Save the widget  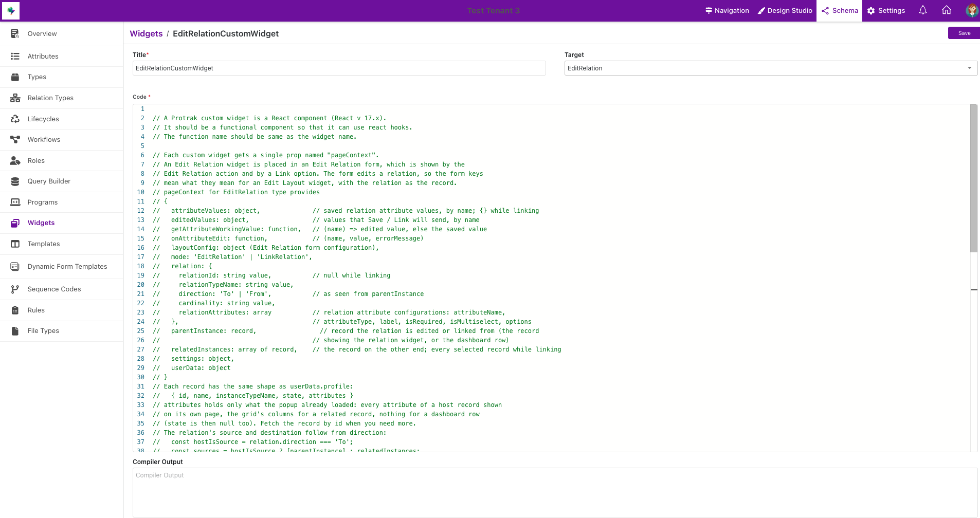pos(964,33)
